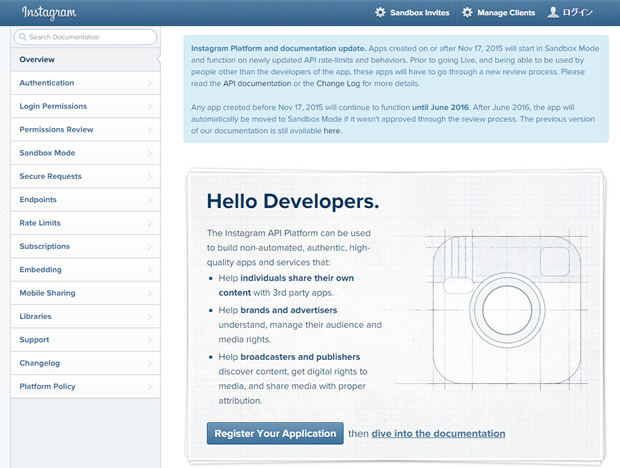
Task: Open the Change Log link in notice
Action: point(338,83)
